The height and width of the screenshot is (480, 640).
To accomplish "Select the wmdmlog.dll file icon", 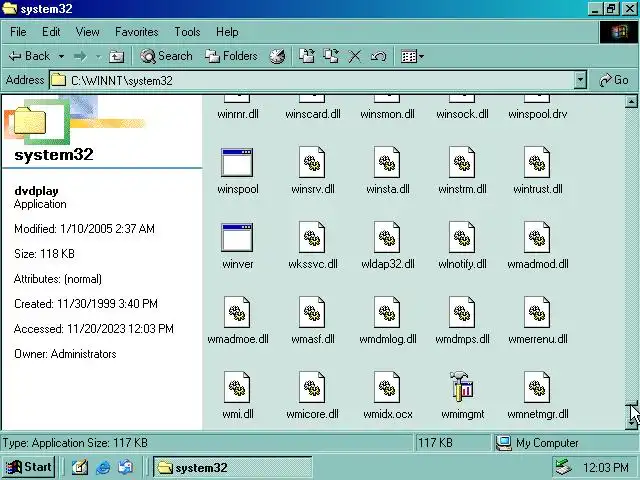I will coord(387,313).
